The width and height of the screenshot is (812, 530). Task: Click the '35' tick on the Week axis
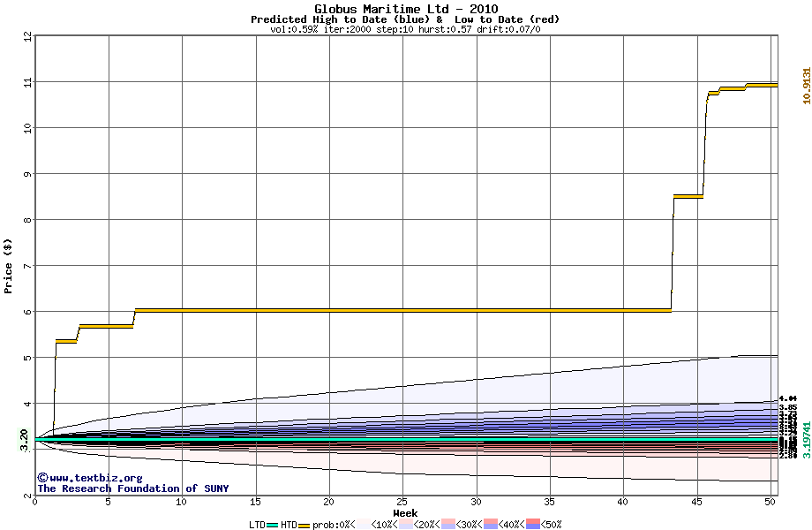coord(549,502)
